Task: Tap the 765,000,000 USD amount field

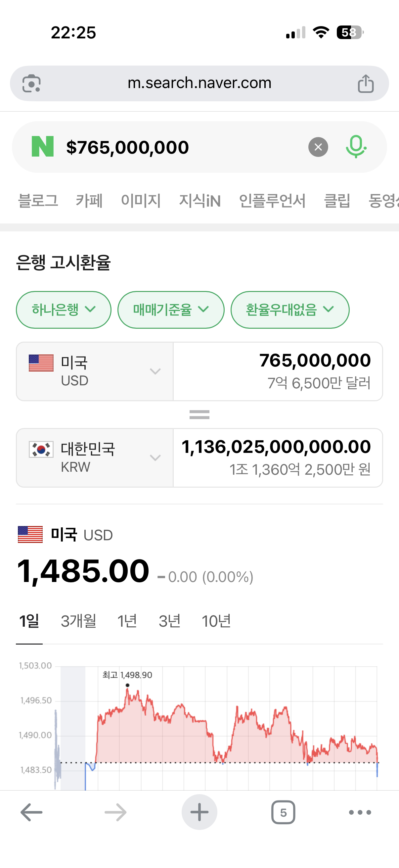Action: pyautogui.click(x=278, y=371)
